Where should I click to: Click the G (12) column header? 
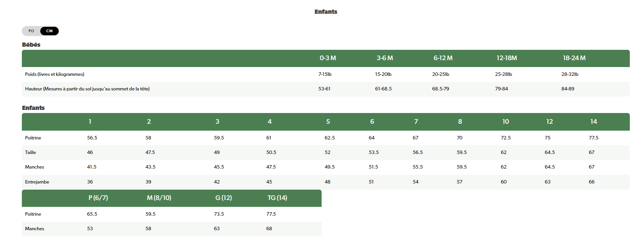(x=223, y=198)
